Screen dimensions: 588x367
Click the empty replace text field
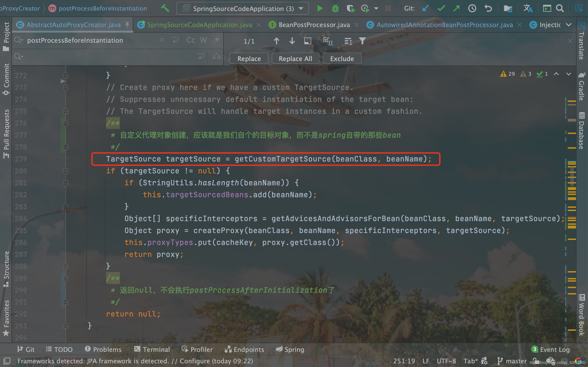tap(109, 57)
